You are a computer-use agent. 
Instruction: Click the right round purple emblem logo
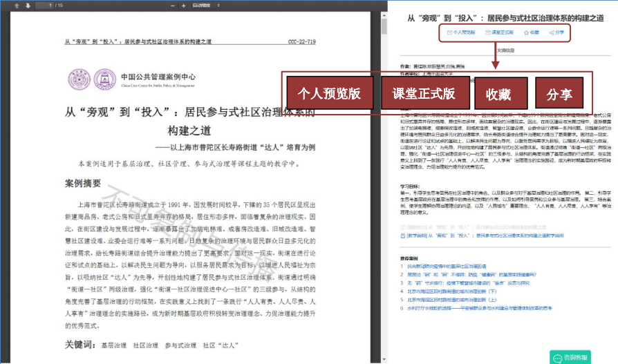point(104,79)
